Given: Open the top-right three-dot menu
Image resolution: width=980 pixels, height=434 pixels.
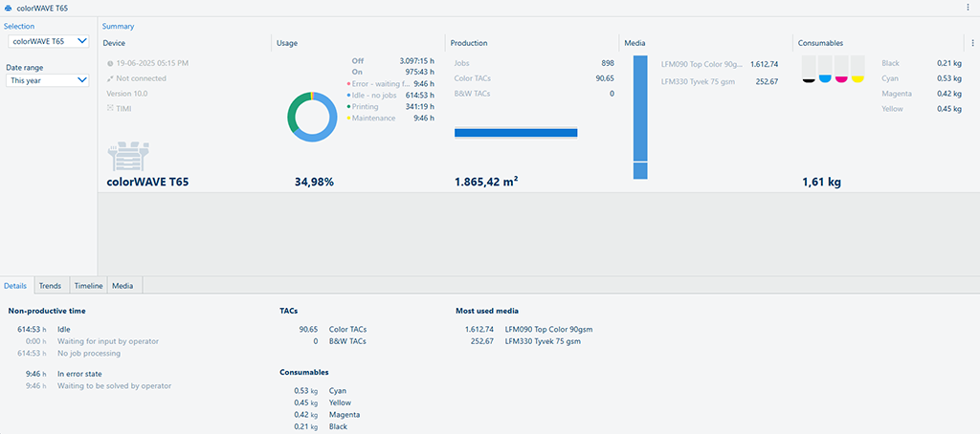Looking at the screenshot, I should (x=969, y=8).
